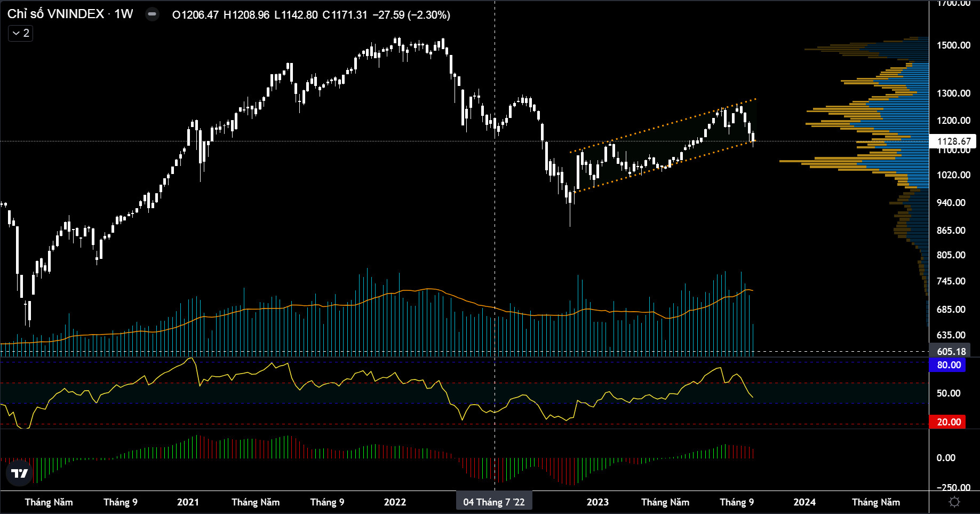The width and height of the screenshot is (980, 514).
Task: Expand the collapsed indicators legend showing 2
Action: point(21,33)
